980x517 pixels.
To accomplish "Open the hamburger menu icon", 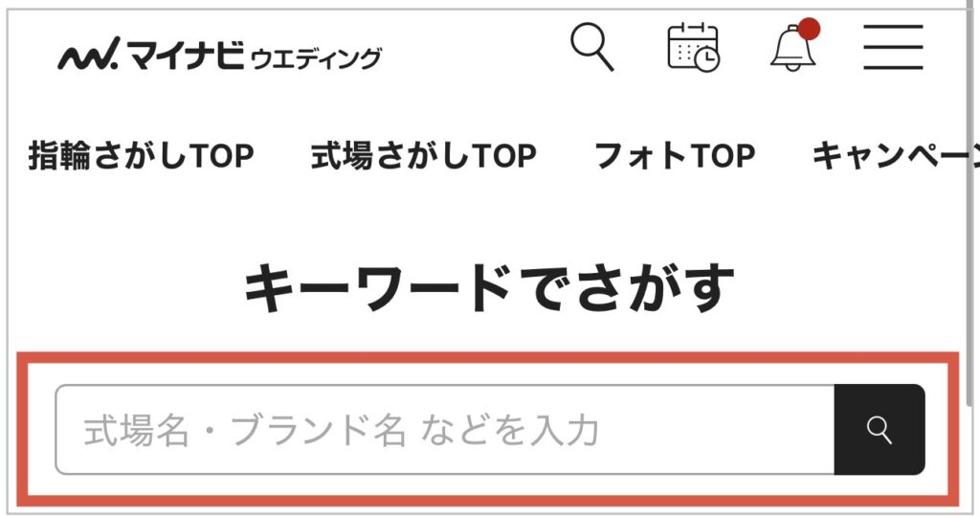I will (x=893, y=48).
